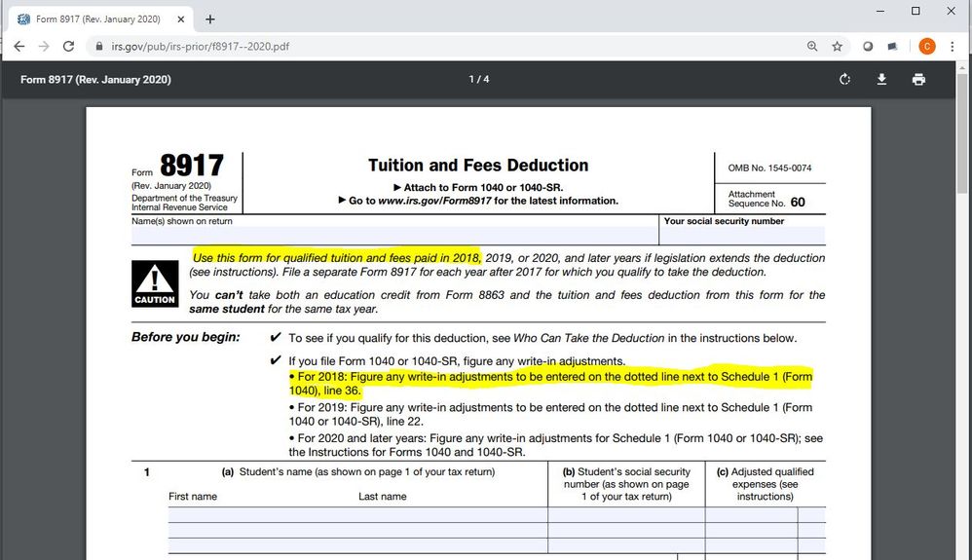Click first student SSN row field
Screen dimensions: 972x560
(626, 515)
